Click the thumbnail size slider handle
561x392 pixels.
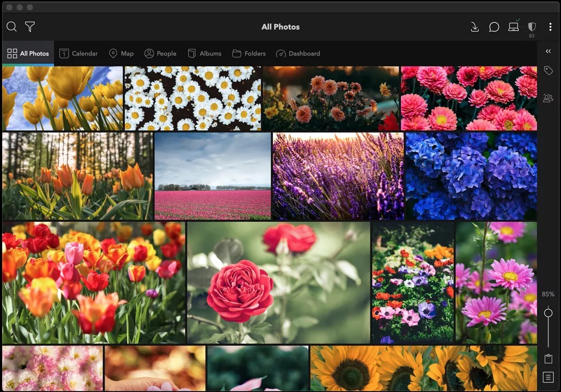click(548, 313)
